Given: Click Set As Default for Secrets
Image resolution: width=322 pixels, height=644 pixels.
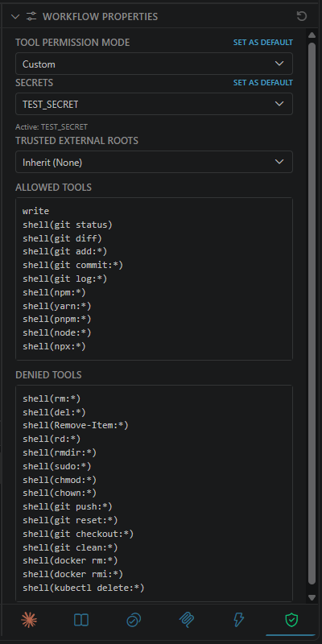Looking at the screenshot, I should point(263,83).
